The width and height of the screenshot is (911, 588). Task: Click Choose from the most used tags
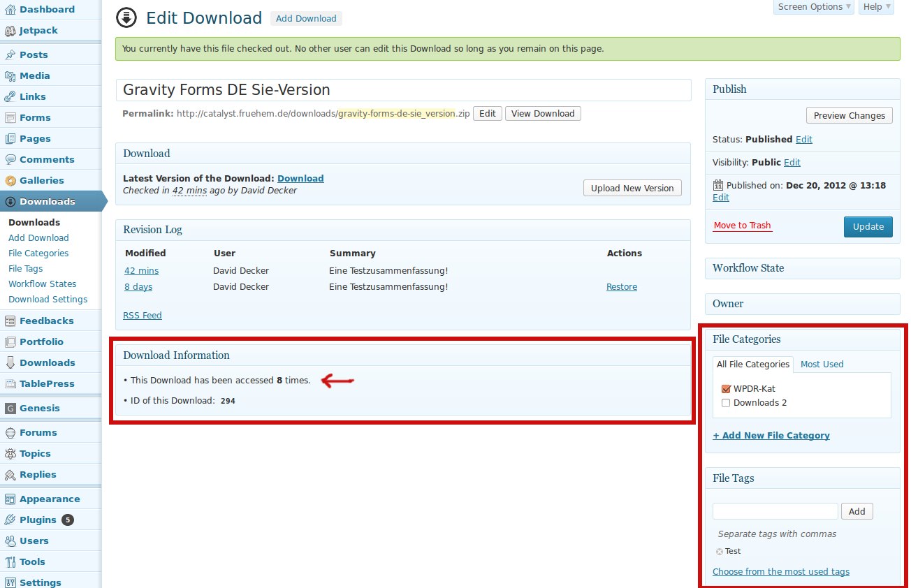pos(781,572)
